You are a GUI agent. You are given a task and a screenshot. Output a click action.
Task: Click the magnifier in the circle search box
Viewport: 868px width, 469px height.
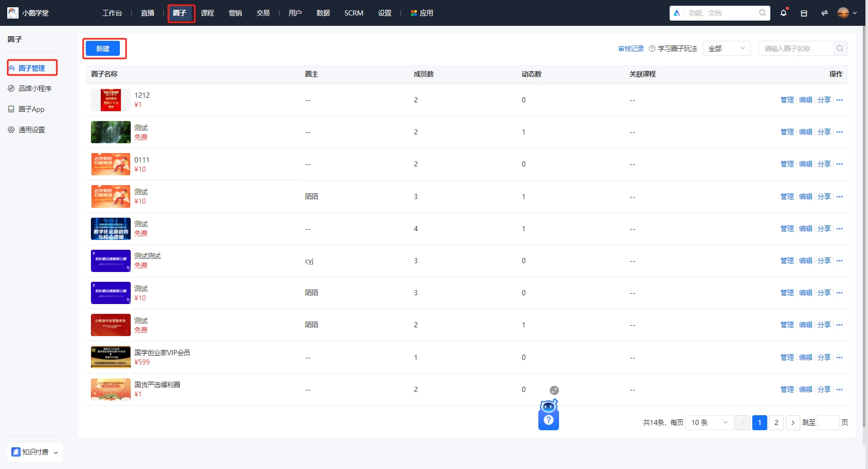tap(840, 48)
